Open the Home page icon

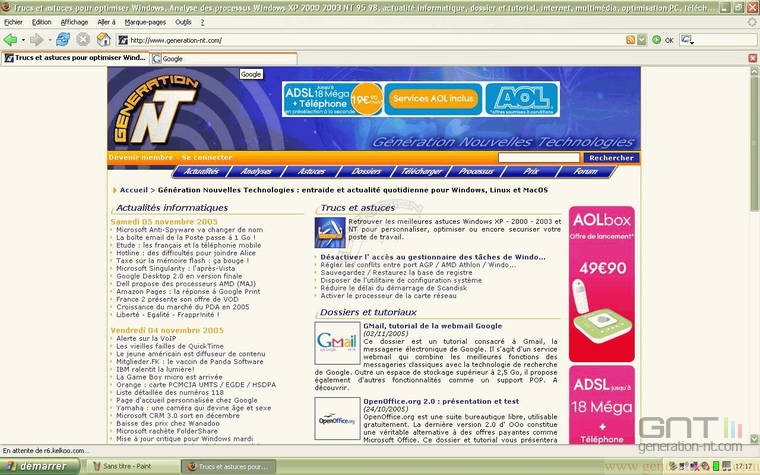click(x=103, y=39)
